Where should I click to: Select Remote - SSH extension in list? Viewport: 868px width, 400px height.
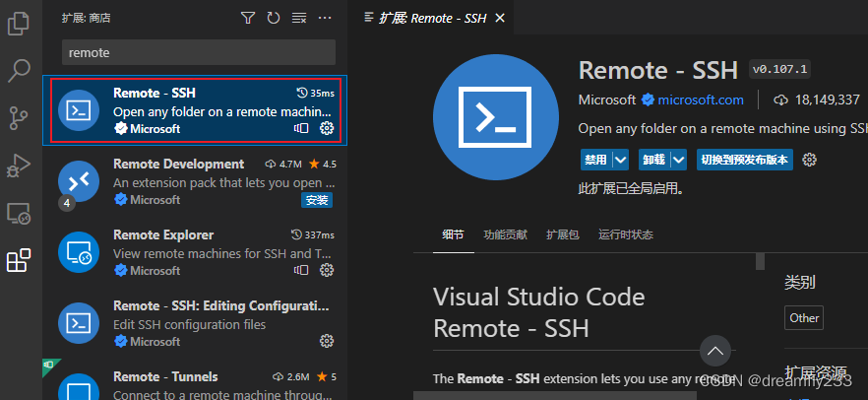(x=195, y=110)
